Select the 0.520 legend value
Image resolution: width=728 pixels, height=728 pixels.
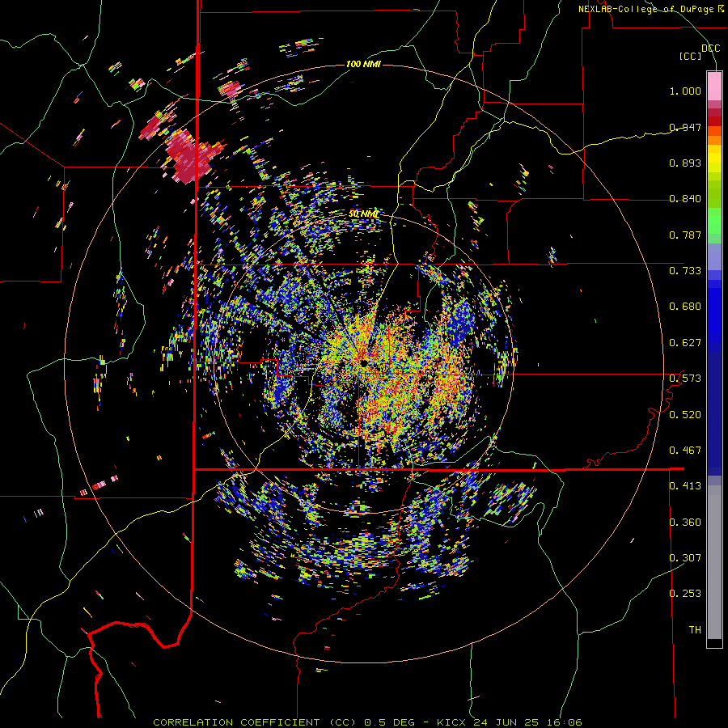coord(685,415)
